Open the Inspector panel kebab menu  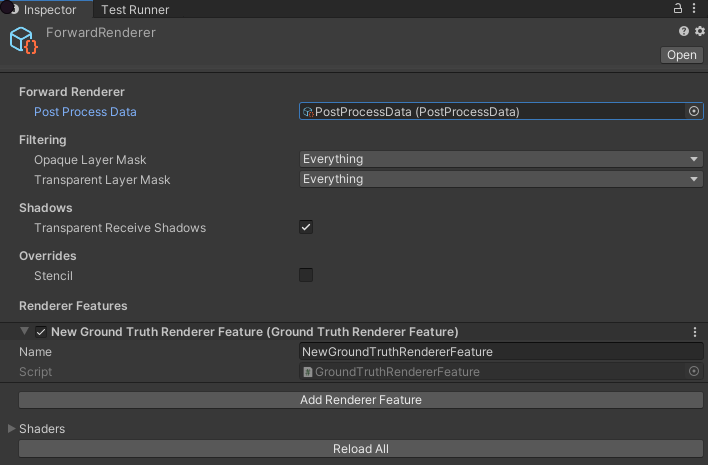tap(695, 9)
